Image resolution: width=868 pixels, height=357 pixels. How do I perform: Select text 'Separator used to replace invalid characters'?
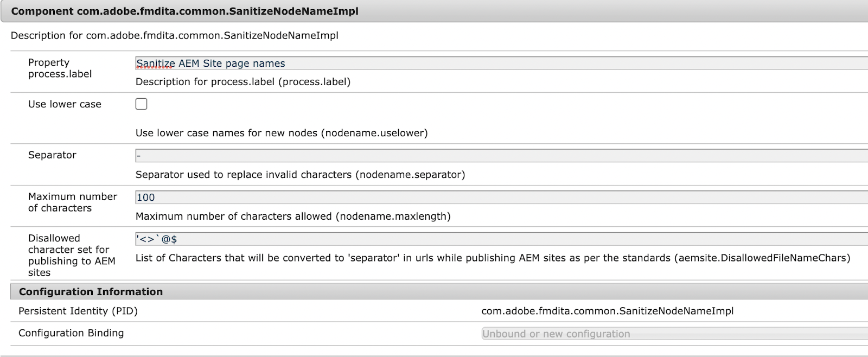pyautogui.click(x=300, y=175)
